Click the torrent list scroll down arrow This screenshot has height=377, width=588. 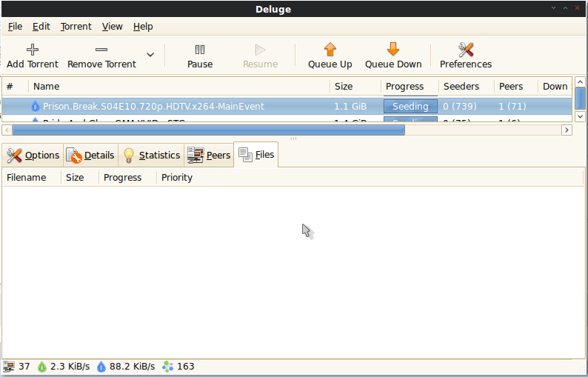(x=580, y=116)
